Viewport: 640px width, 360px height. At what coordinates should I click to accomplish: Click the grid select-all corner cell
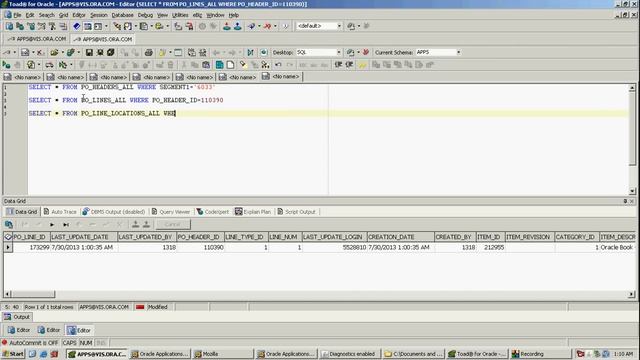[8, 237]
